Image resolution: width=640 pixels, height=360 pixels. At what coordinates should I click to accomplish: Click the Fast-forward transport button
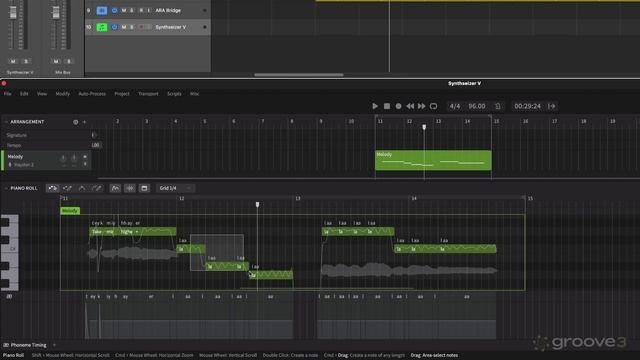tap(422, 106)
